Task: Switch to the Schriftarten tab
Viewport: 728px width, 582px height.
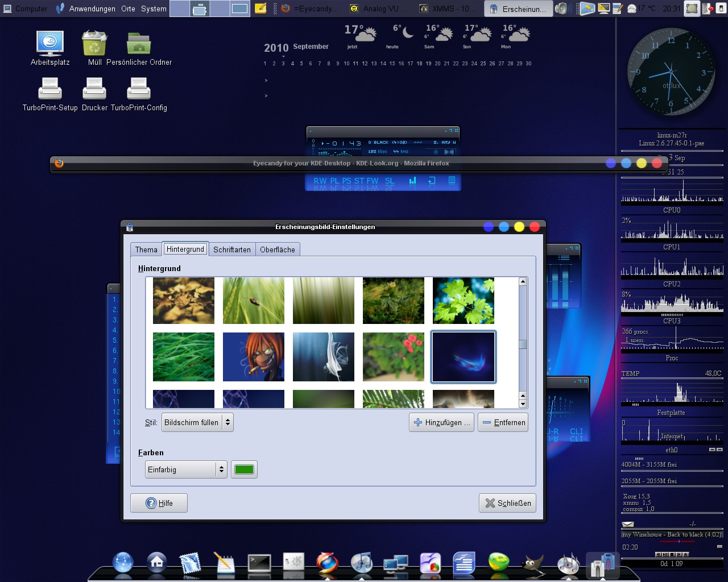Action: point(232,250)
